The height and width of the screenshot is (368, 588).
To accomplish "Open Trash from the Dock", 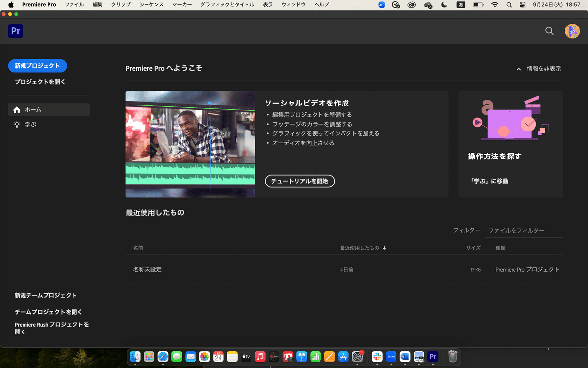I will (x=453, y=357).
